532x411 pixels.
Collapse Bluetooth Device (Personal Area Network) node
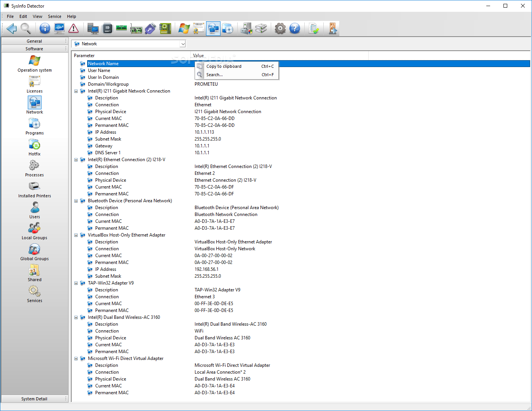pyautogui.click(x=76, y=201)
